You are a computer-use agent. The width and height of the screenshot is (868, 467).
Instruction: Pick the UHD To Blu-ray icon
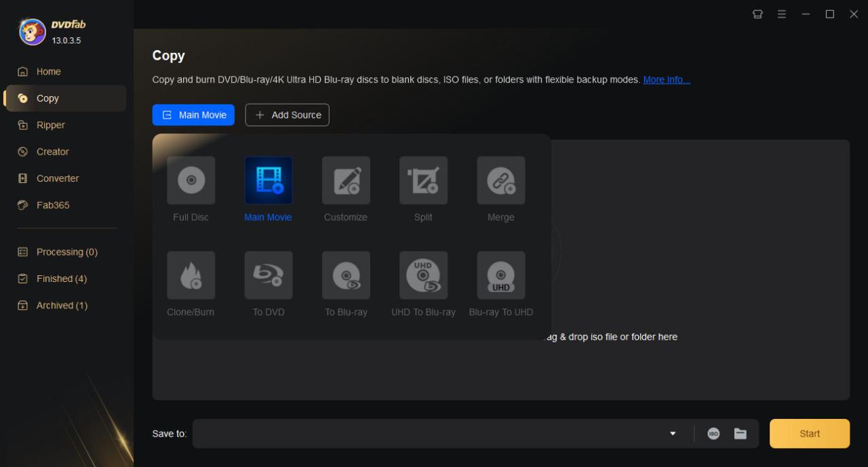tap(423, 275)
